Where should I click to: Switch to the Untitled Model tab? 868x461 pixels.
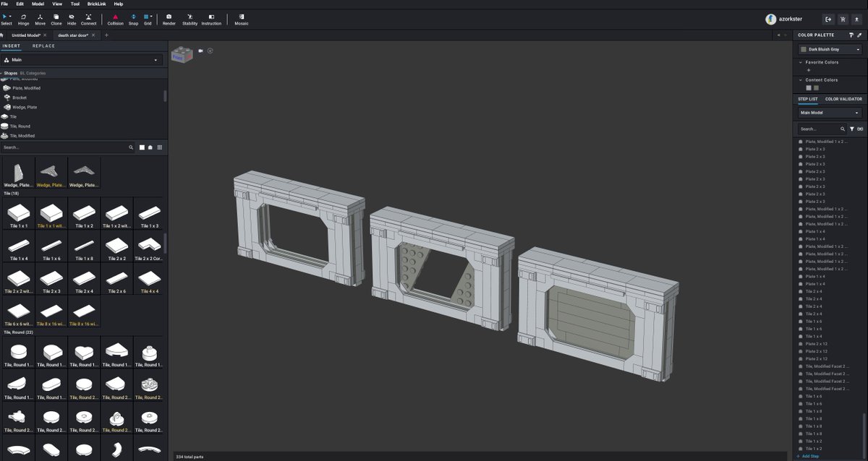click(x=26, y=35)
